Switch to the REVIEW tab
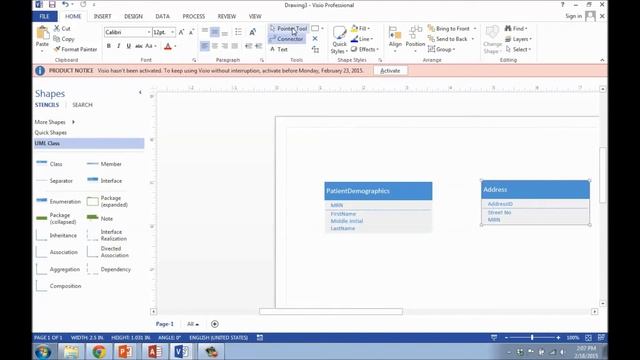The image size is (640, 360). pyautogui.click(x=227, y=16)
